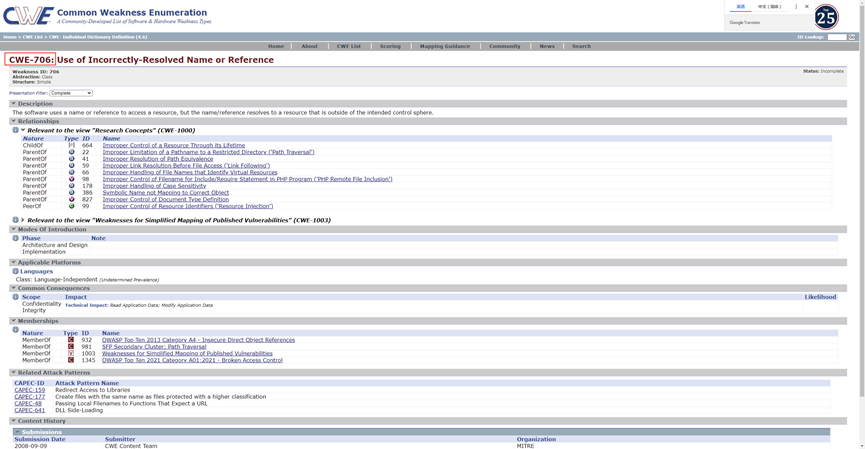Open the Path Traversal CWE-22 link
Viewport: 865px width, 449px height.
[208, 152]
